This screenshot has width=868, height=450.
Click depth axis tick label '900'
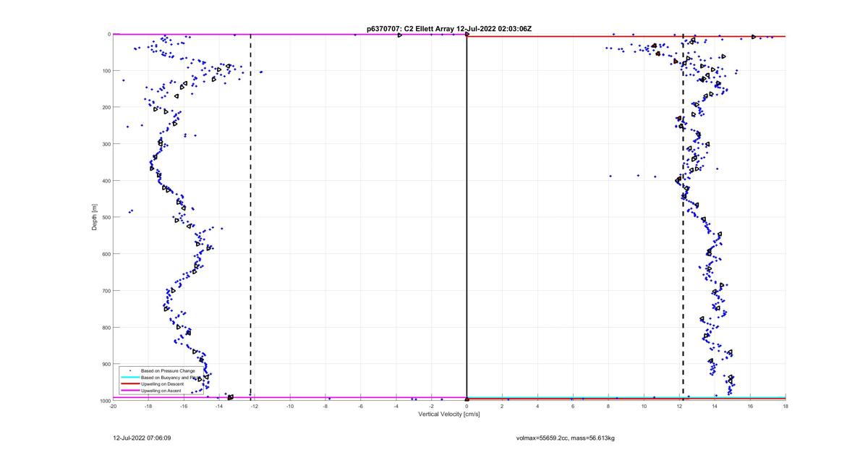(x=106, y=364)
